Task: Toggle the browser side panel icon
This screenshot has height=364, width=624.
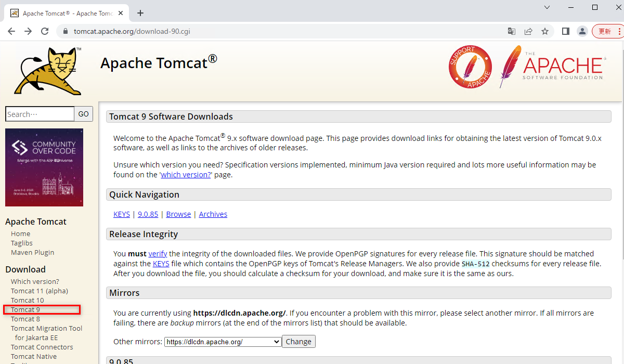Action: (566, 31)
